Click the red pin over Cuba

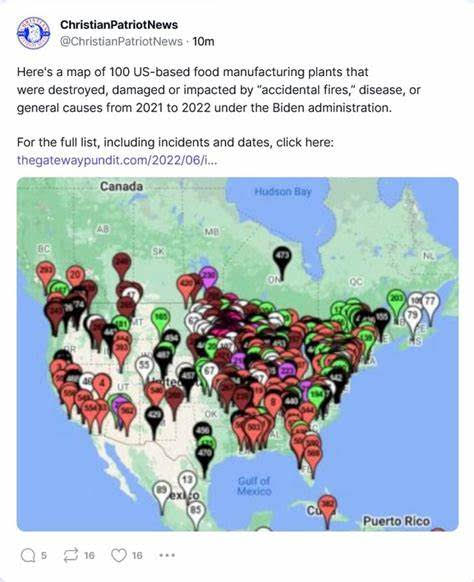(x=327, y=509)
